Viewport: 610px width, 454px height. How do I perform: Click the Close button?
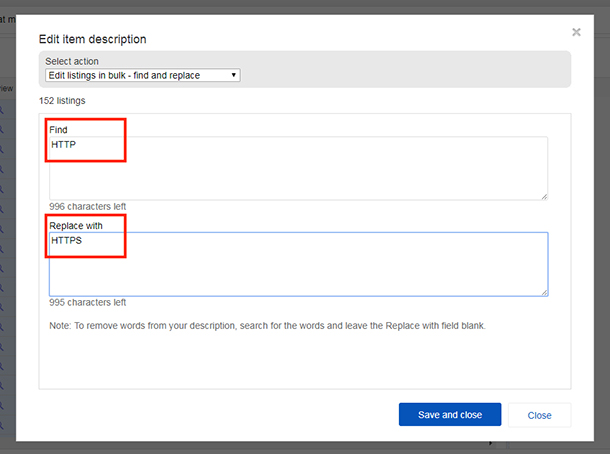pyautogui.click(x=539, y=415)
